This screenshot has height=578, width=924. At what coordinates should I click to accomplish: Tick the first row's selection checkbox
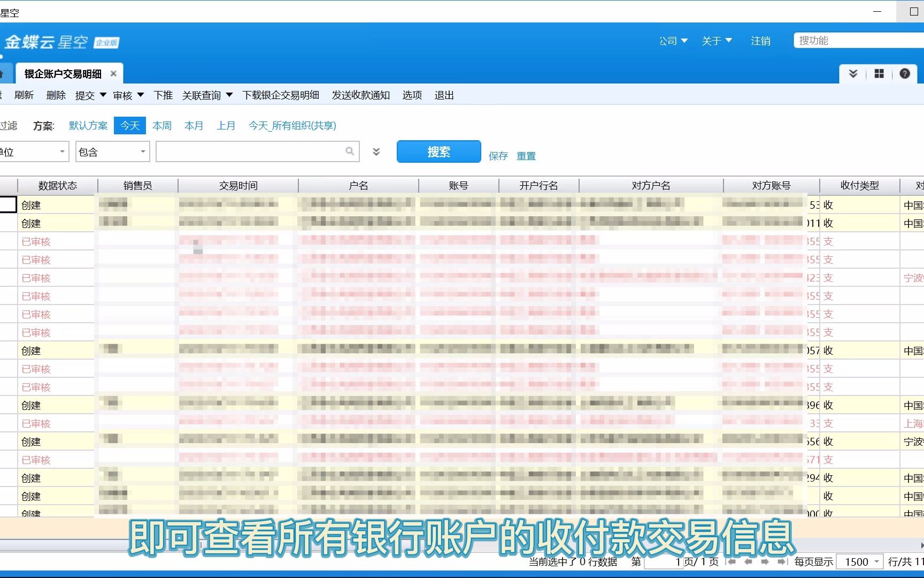coord(8,205)
